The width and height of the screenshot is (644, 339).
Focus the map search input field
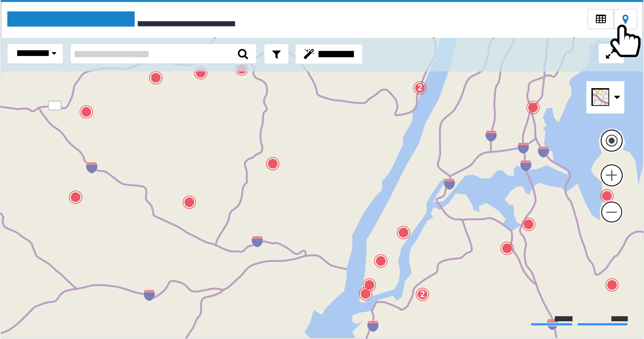coord(163,54)
